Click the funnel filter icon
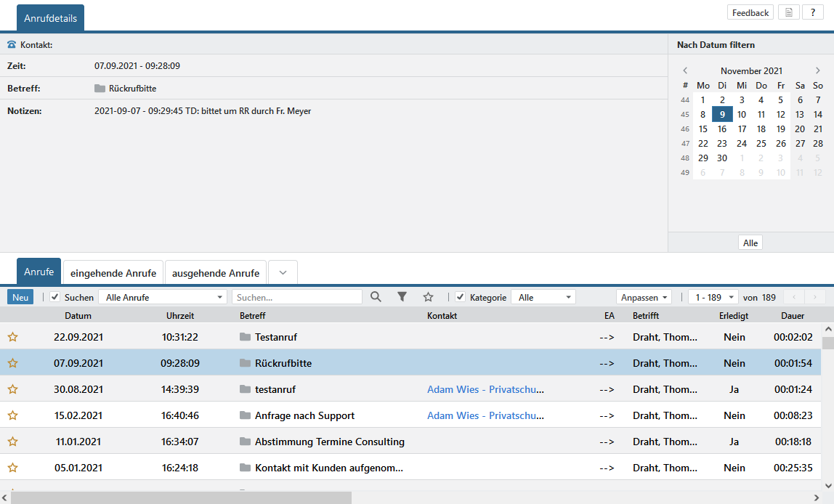 (402, 297)
